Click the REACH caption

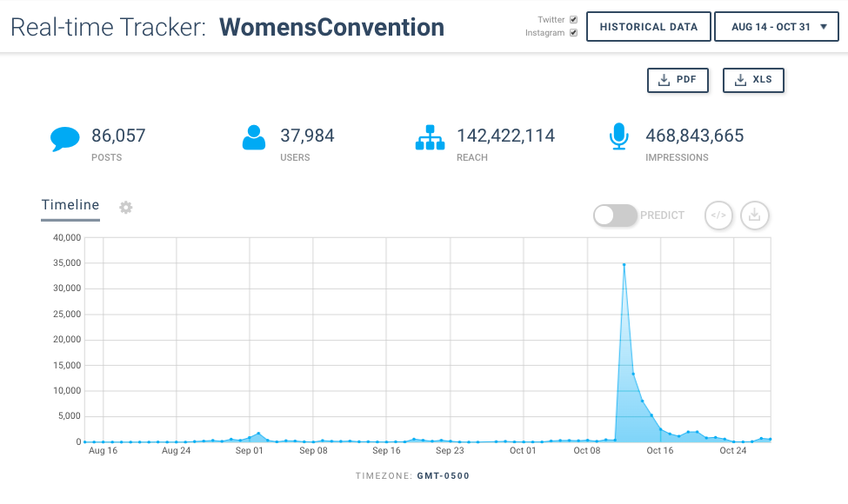(x=472, y=158)
